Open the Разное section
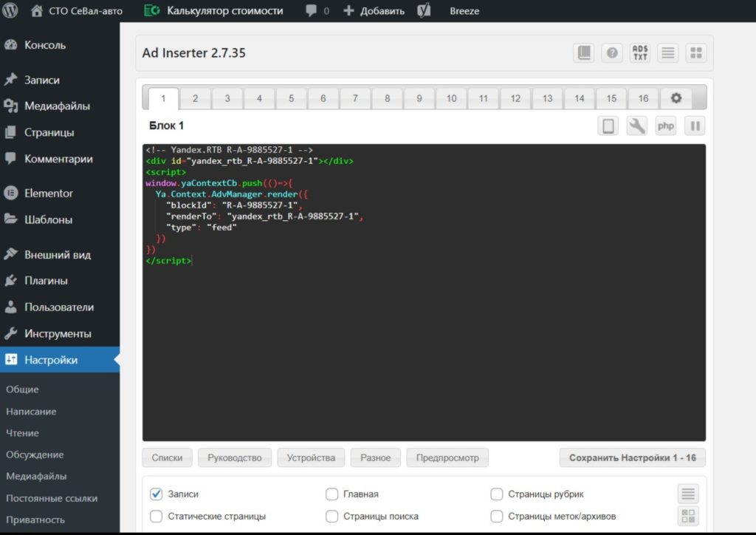Viewport: 756px width, 535px height. point(376,458)
